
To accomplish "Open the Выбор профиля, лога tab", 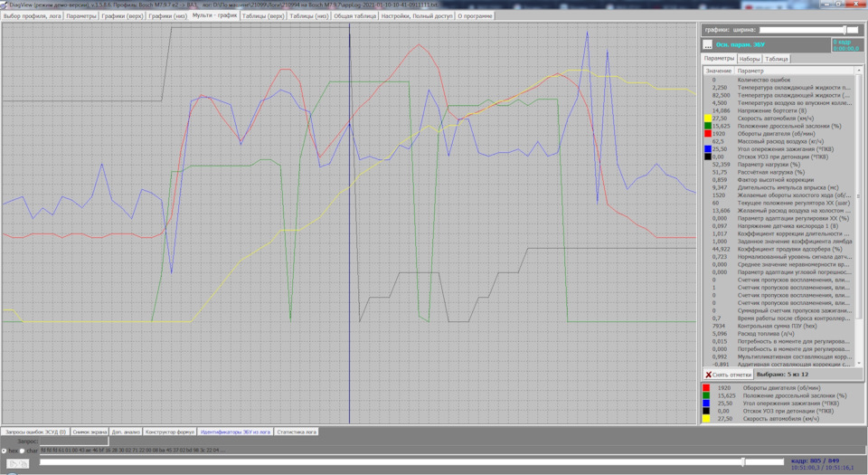I will [33, 16].
